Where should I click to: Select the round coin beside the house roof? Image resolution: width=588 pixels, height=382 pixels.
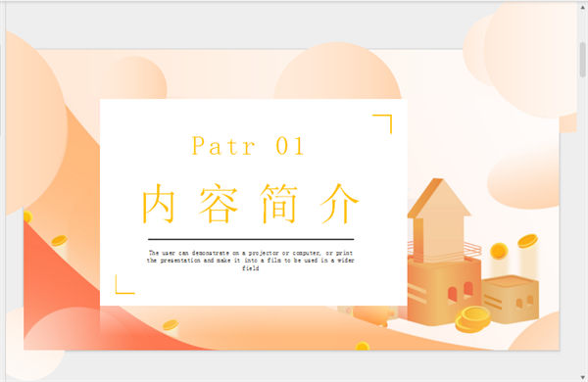pos(499,251)
